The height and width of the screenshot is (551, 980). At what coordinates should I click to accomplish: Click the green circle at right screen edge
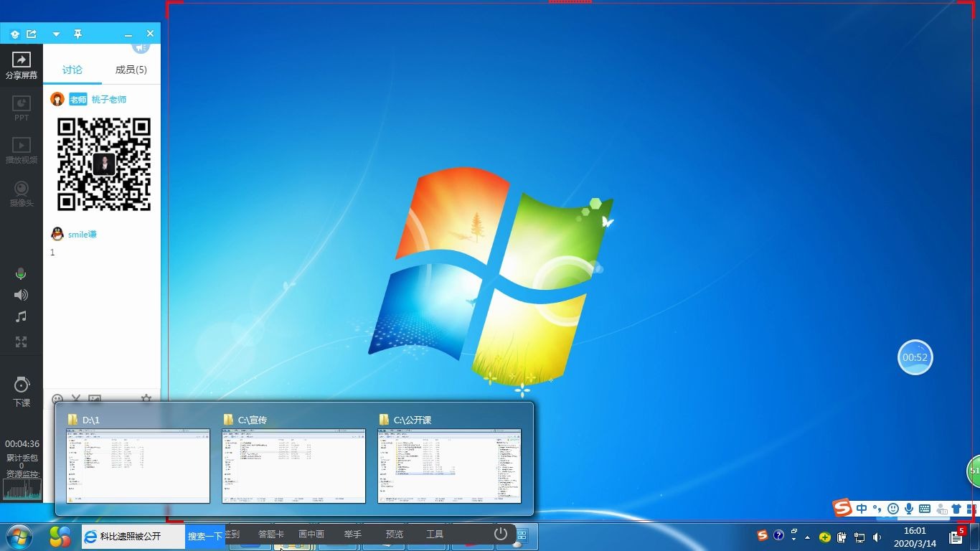point(974,471)
